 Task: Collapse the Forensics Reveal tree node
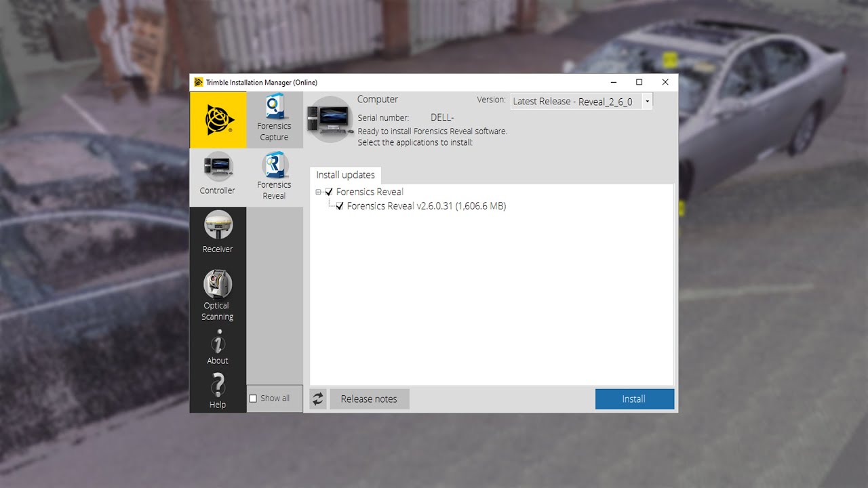click(x=319, y=192)
